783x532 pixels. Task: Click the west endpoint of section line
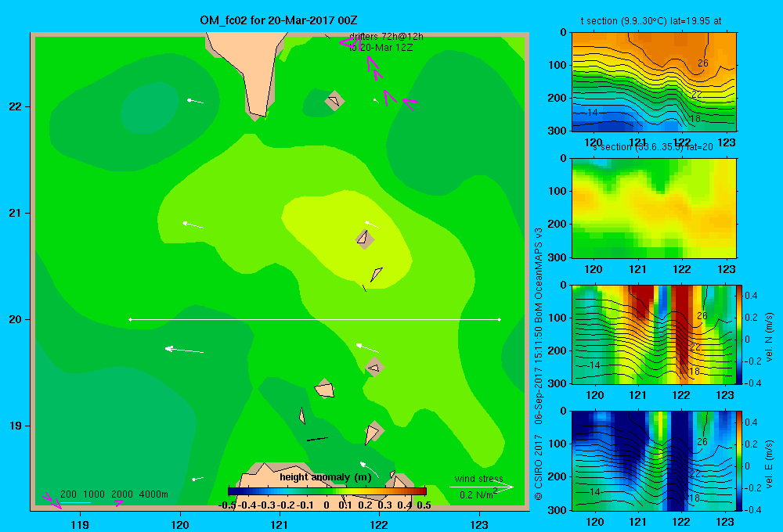(x=130, y=319)
